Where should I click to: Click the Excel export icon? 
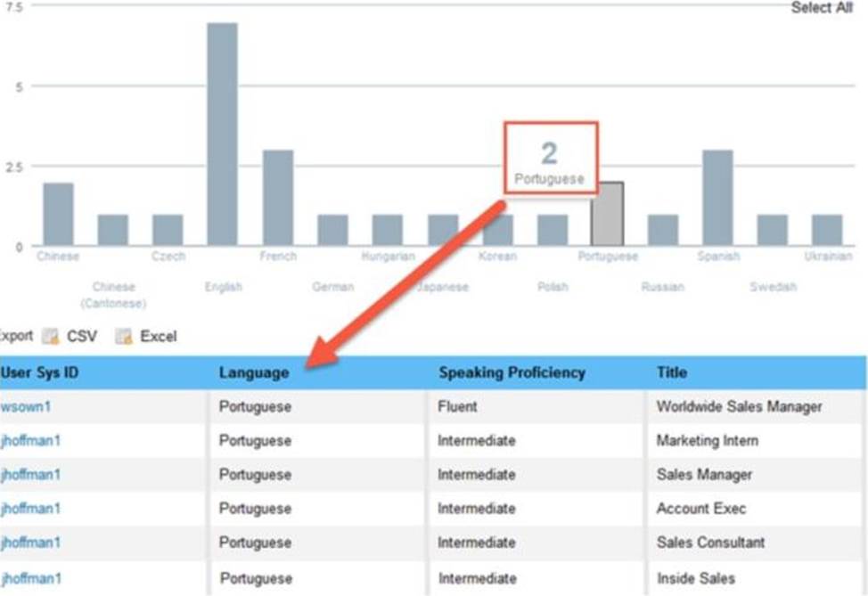tap(124, 337)
